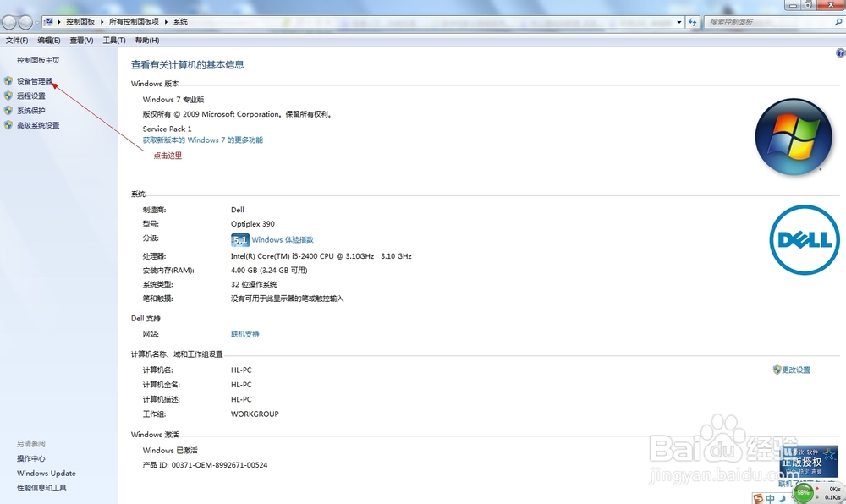Open 高级系统设置 from the sidebar
This screenshot has height=504, width=846.
(38, 125)
